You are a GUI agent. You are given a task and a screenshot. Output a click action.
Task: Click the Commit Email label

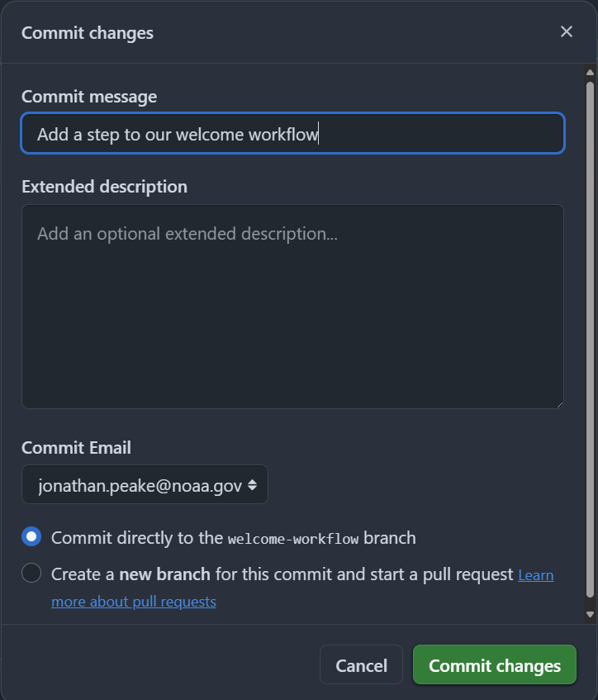76,448
